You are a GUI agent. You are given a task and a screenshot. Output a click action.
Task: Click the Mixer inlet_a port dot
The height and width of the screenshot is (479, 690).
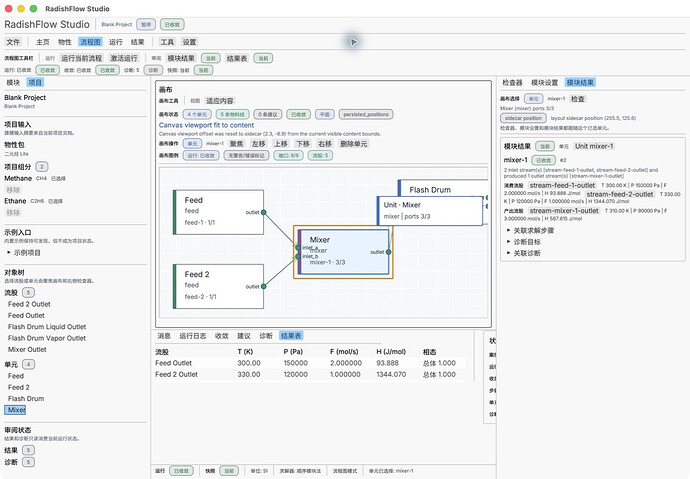pyautogui.click(x=298, y=248)
